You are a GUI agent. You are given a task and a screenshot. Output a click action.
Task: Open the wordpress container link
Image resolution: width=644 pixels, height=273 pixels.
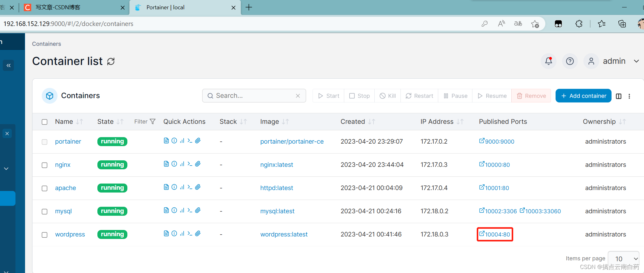70,234
